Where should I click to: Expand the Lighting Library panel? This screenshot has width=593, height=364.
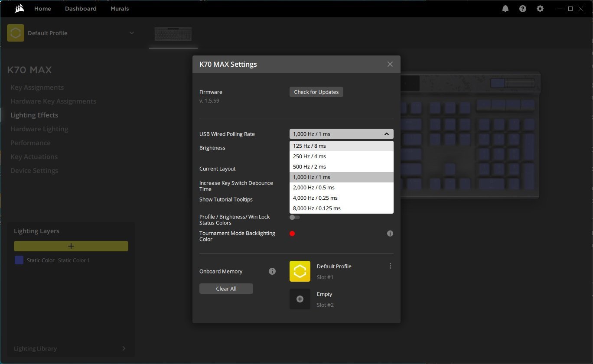124,348
